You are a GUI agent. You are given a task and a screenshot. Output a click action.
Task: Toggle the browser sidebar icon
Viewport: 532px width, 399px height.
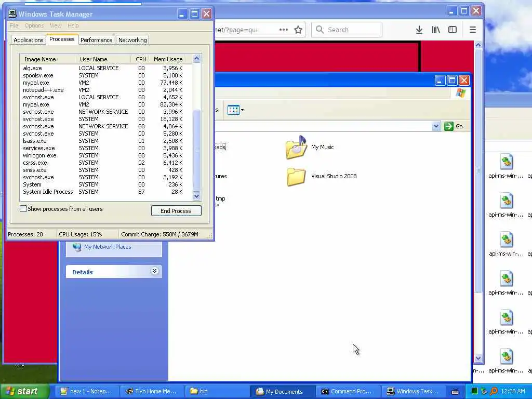pos(453,30)
